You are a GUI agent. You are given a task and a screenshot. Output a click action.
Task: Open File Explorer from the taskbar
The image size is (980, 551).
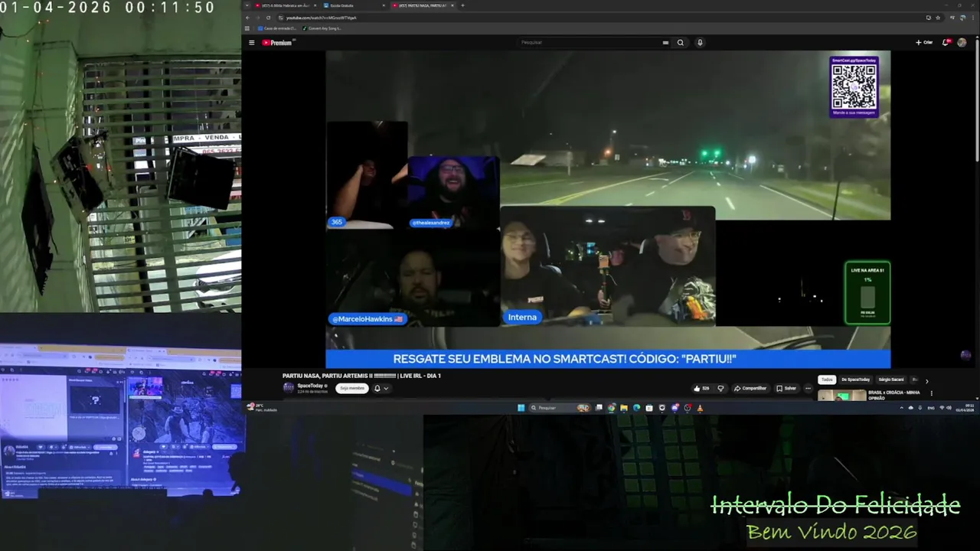(x=624, y=408)
